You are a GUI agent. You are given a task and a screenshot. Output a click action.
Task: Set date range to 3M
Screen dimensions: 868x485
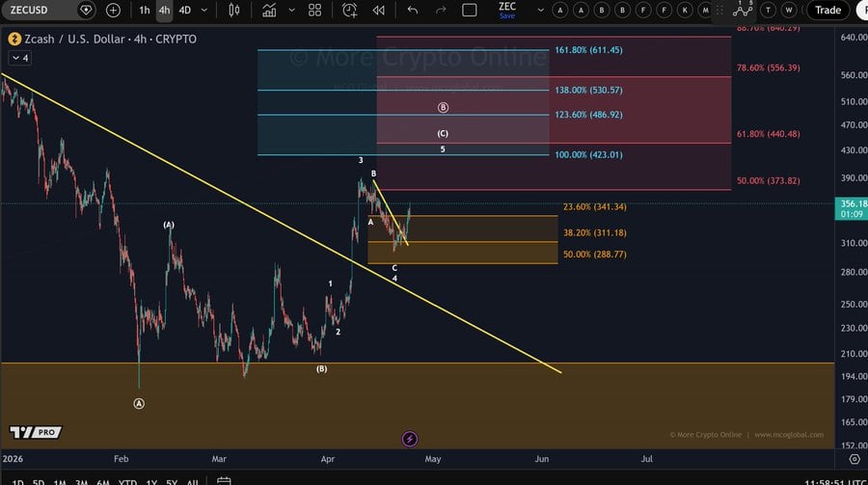point(81,482)
